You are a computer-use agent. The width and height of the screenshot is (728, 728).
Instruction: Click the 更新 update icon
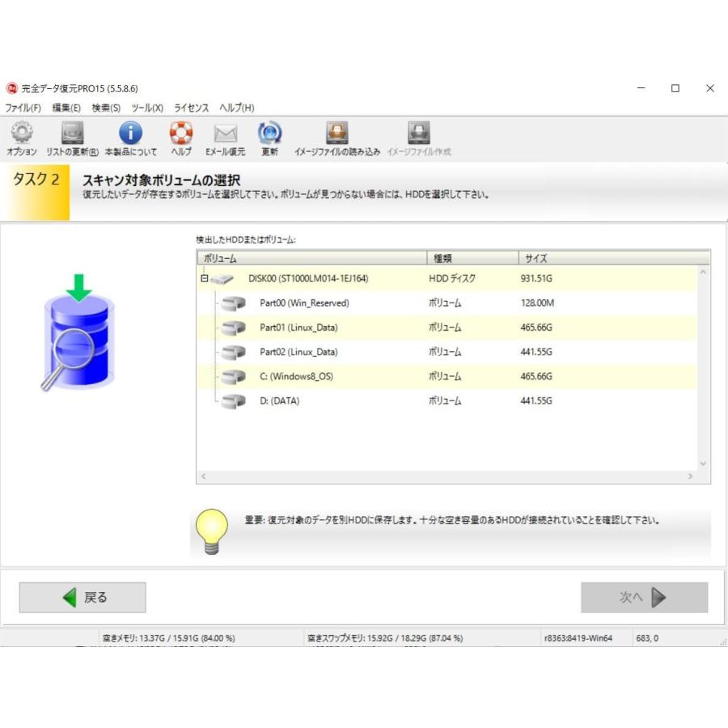[269, 133]
